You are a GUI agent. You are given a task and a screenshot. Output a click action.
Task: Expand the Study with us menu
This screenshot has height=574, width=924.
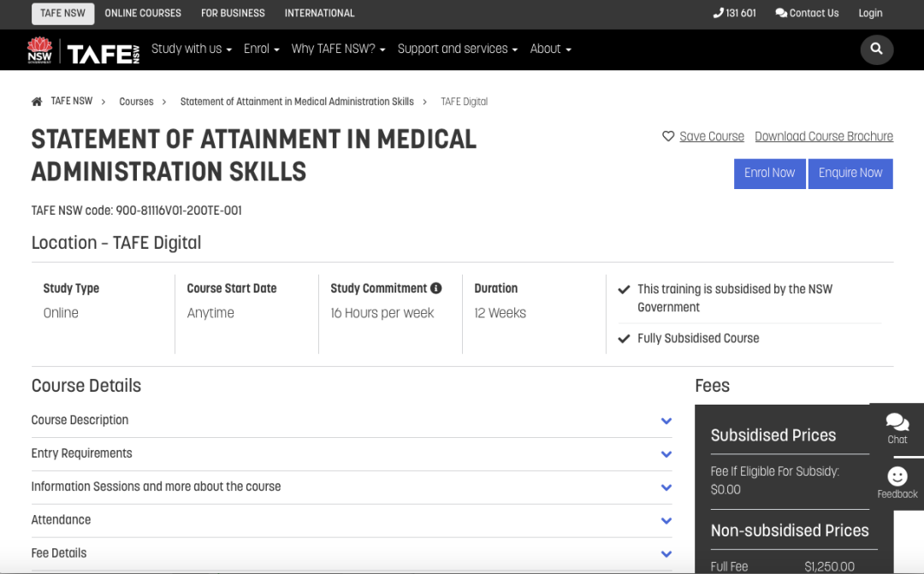pos(192,49)
